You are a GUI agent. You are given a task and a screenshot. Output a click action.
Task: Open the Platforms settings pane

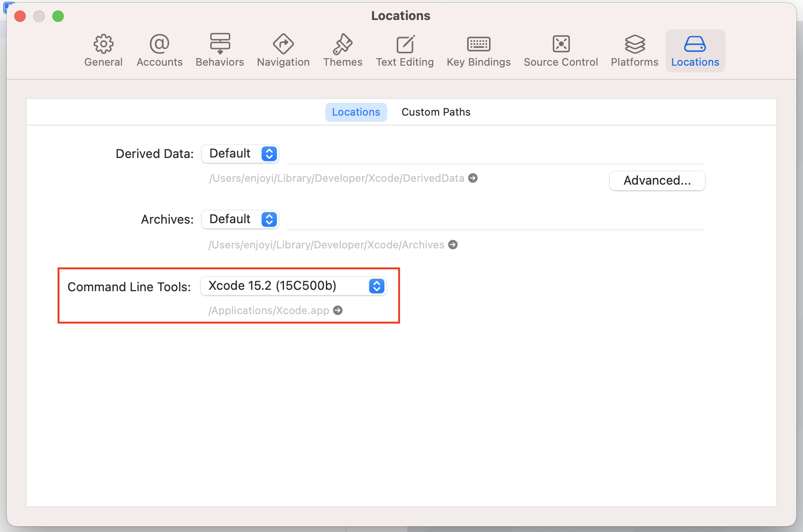click(635, 51)
